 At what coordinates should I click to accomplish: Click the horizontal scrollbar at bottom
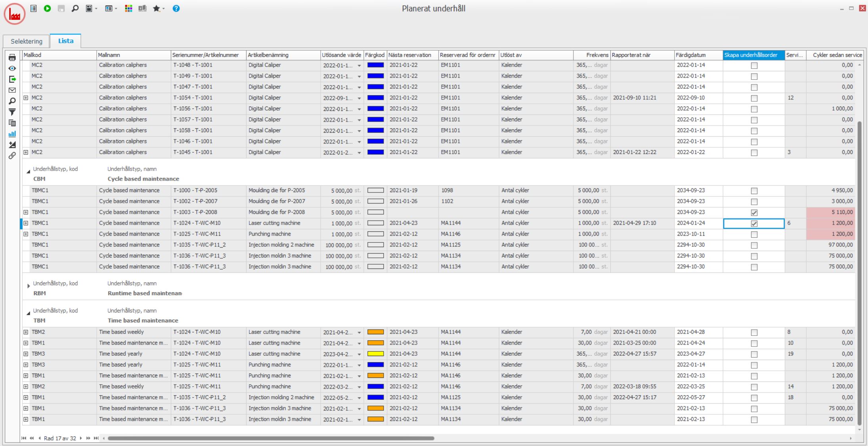click(x=271, y=438)
